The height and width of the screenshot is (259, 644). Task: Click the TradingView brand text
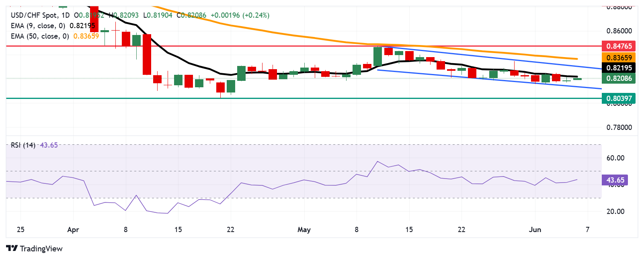pyautogui.click(x=41, y=249)
